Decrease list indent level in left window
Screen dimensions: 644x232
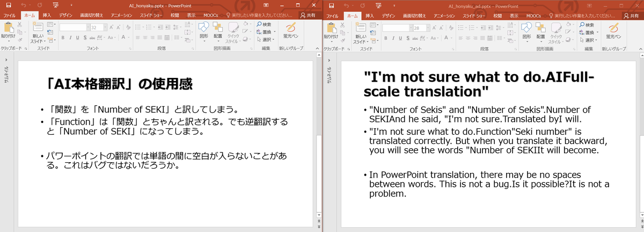click(x=159, y=27)
